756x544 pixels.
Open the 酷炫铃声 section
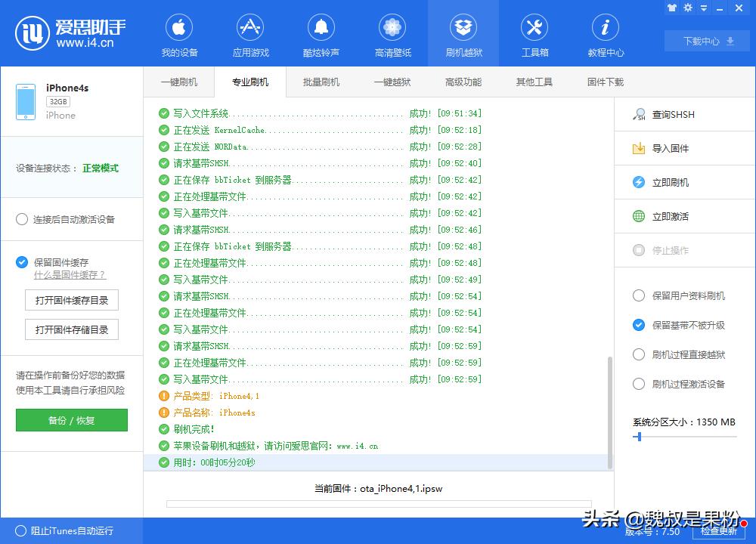[321, 33]
